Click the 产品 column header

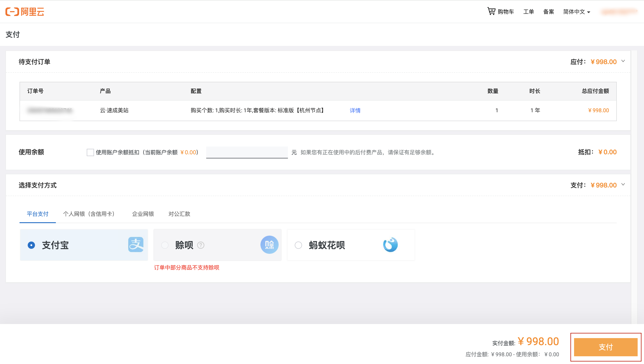coord(105,91)
